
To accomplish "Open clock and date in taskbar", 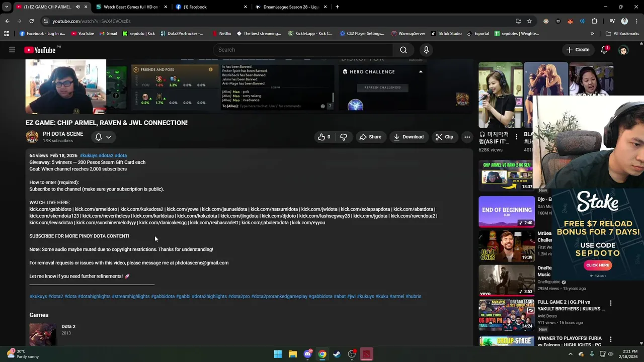I will coord(630,354).
